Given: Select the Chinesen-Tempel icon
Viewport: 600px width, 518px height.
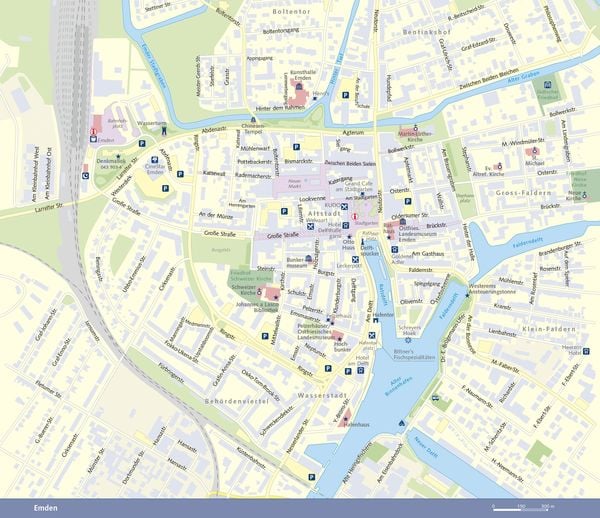Looking at the screenshot, I should point(253,120).
